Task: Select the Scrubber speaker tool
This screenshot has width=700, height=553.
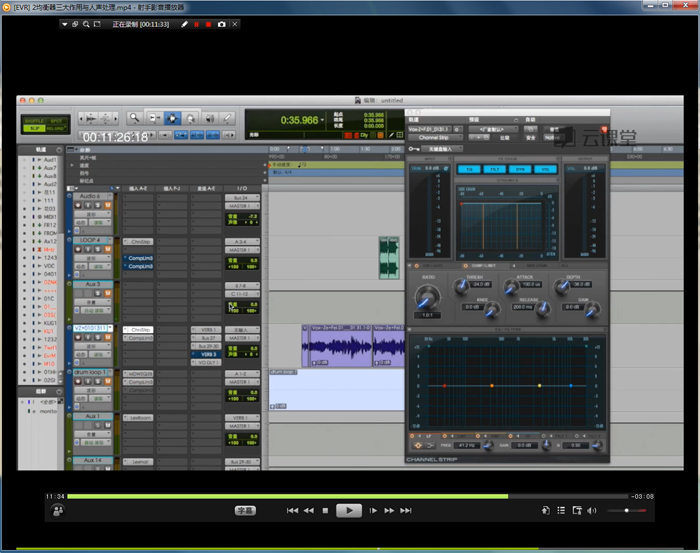Action: (209, 118)
